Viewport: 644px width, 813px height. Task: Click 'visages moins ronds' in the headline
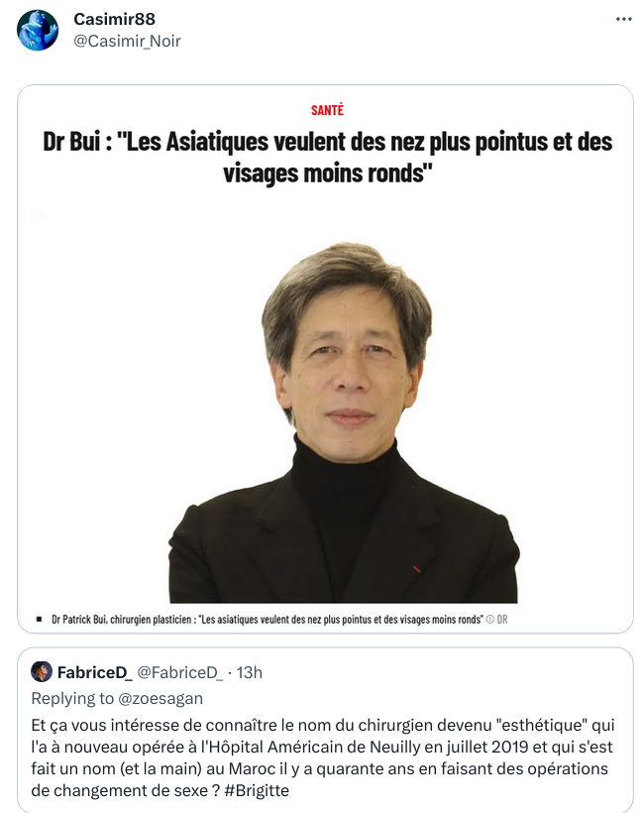pyautogui.click(x=327, y=174)
